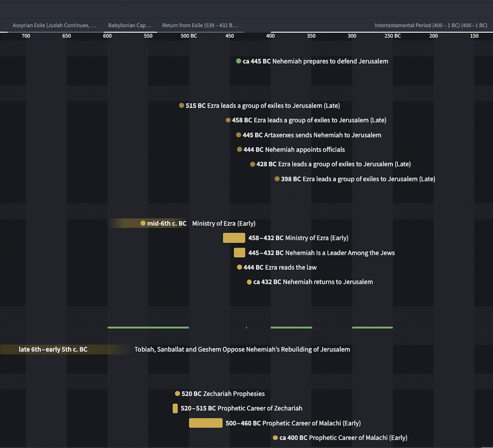Click the 515 BC Ezra leads exiles dot
This screenshot has height=448, width=493.
[x=181, y=106]
